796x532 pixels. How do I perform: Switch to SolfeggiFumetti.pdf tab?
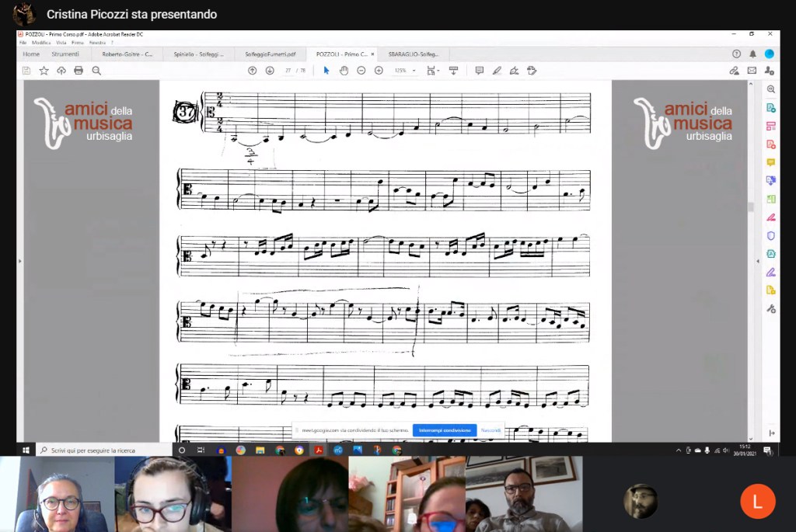click(270, 54)
